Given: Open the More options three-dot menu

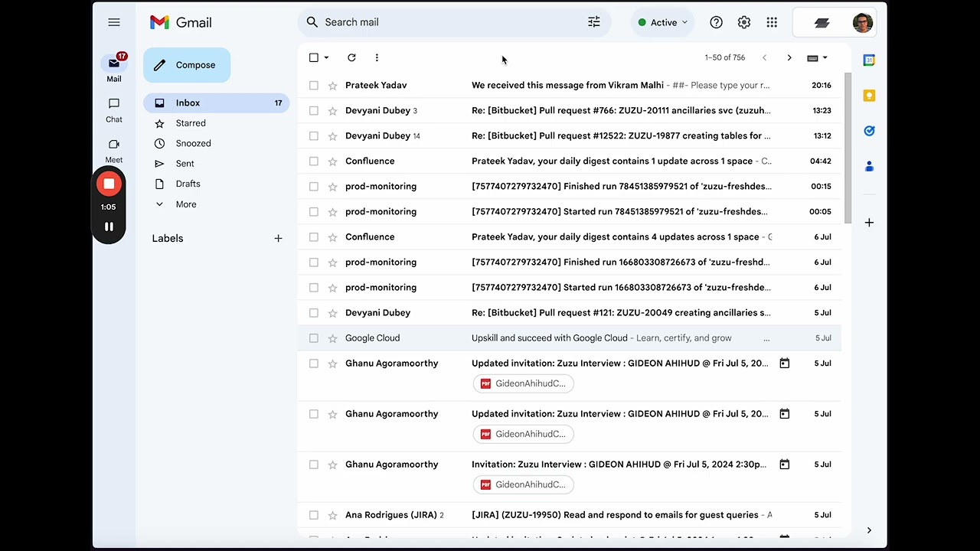Looking at the screenshot, I should (377, 57).
